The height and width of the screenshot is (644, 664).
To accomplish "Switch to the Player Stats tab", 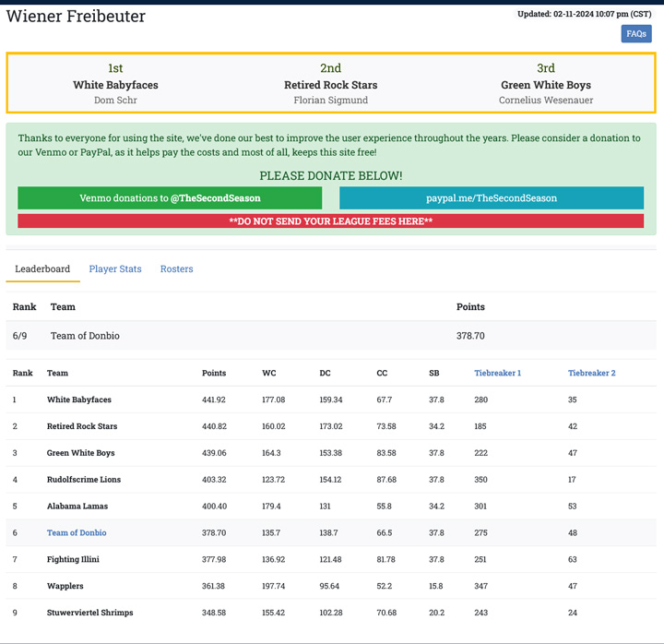I will 115,269.
